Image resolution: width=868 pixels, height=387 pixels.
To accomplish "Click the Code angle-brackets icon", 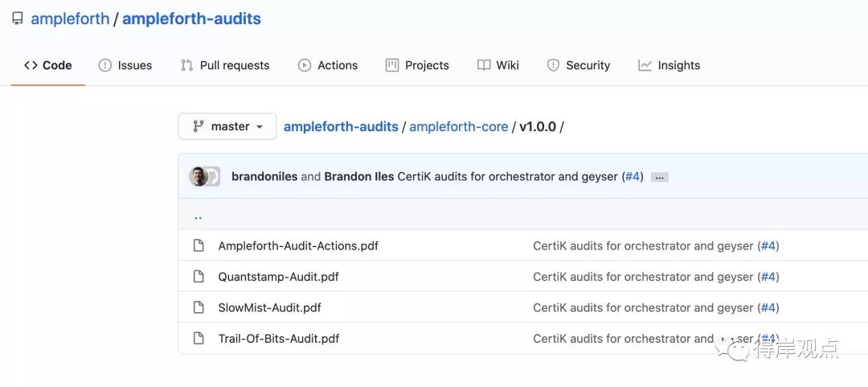I will point(31,65).
